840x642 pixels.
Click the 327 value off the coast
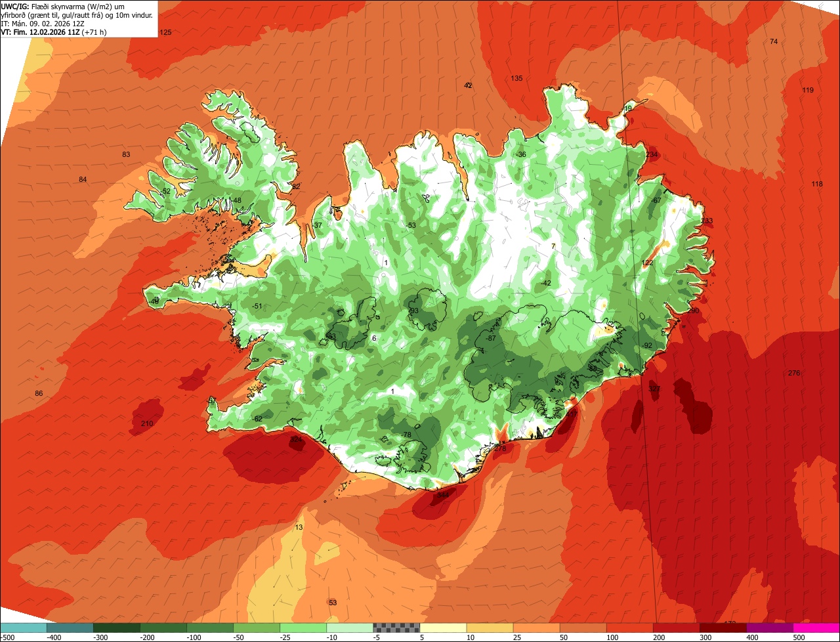pos(654,389)
